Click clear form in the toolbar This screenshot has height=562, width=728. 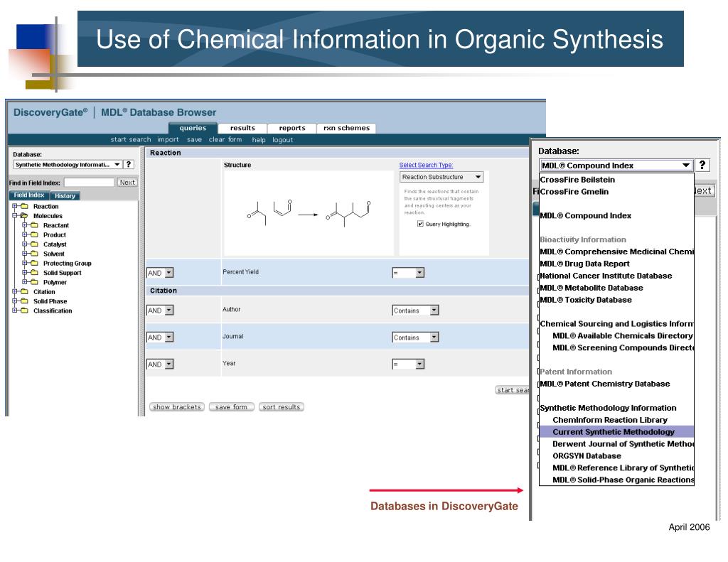[225, 140]
